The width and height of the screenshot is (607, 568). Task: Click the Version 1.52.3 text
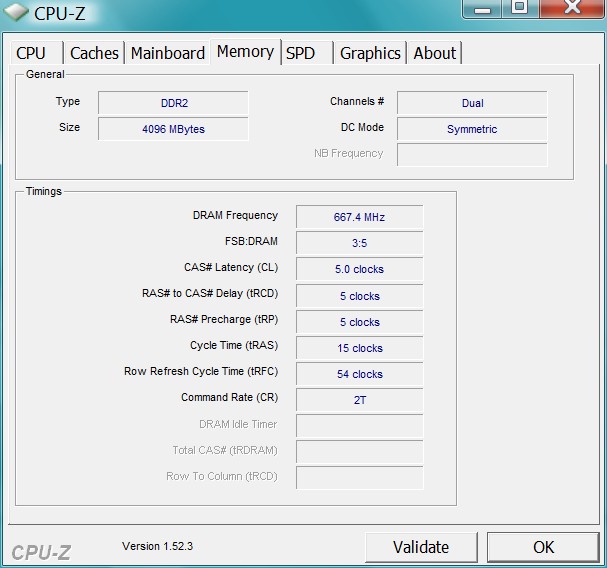coord(157,546)
